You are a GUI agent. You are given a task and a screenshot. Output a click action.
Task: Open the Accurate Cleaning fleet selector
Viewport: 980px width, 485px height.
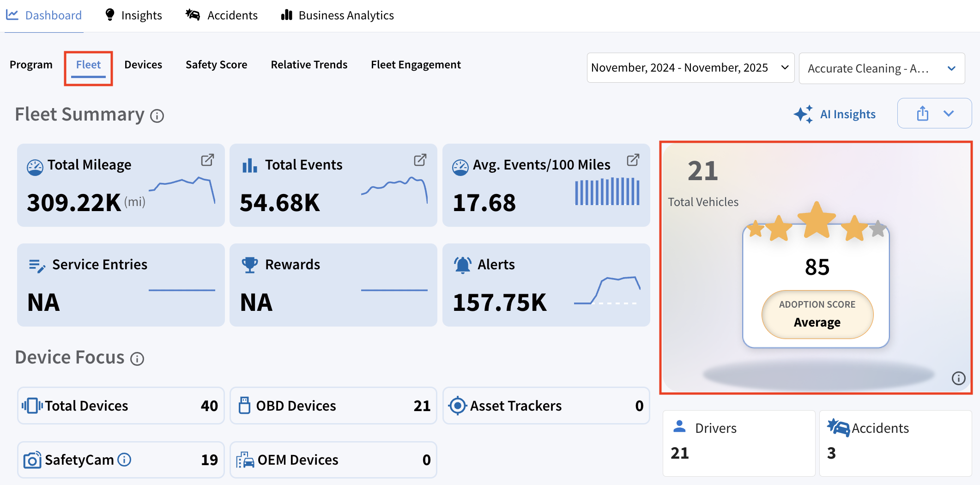point(881,68)
